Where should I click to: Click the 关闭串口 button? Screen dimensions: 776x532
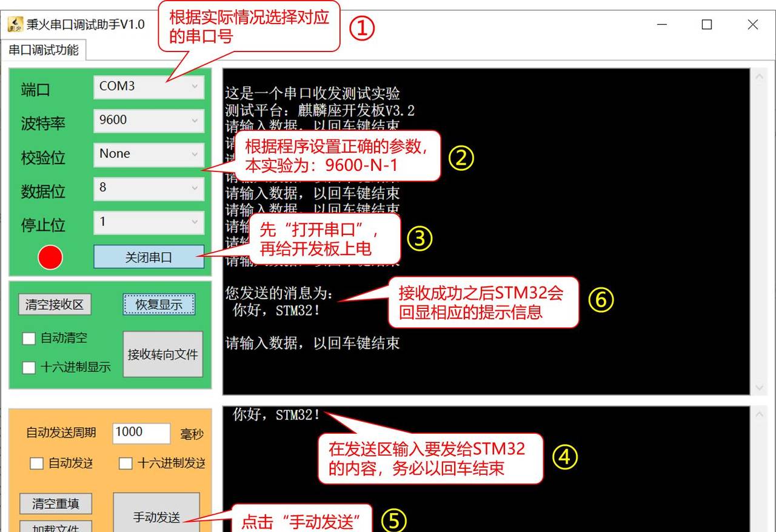149,257
